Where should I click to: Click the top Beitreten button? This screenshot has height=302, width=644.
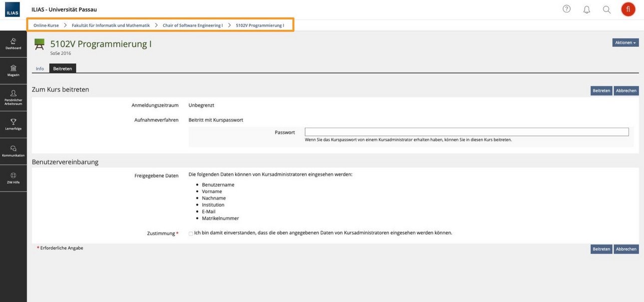tap(601, 91)
